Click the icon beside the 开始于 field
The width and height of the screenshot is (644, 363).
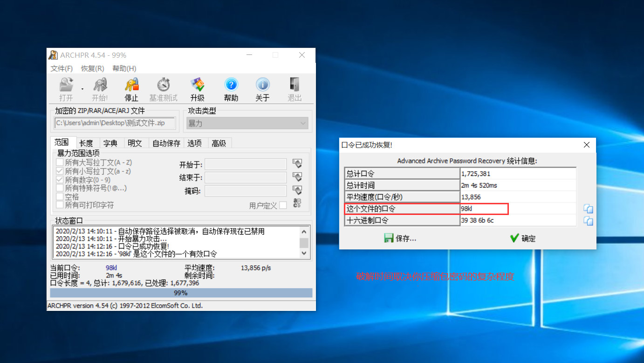(x=297, y=164)
